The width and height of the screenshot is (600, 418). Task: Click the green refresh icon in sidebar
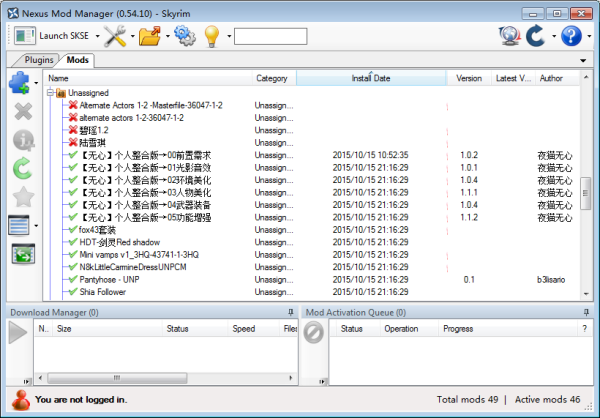pos(23,168)
